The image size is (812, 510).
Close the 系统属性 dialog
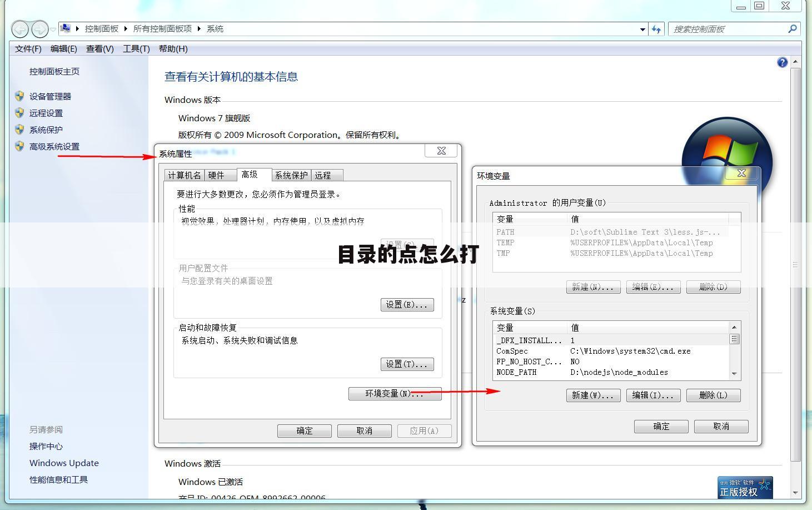pyautogui.click(x=441, y=151)
